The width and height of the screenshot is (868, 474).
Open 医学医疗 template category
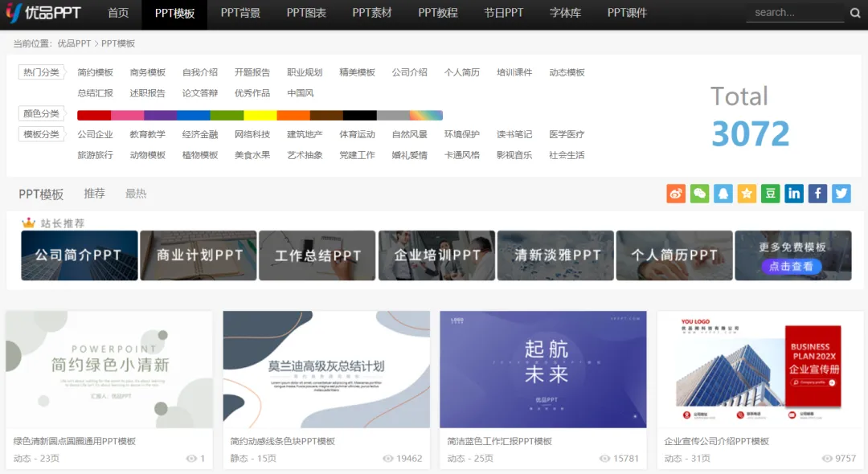567,134
